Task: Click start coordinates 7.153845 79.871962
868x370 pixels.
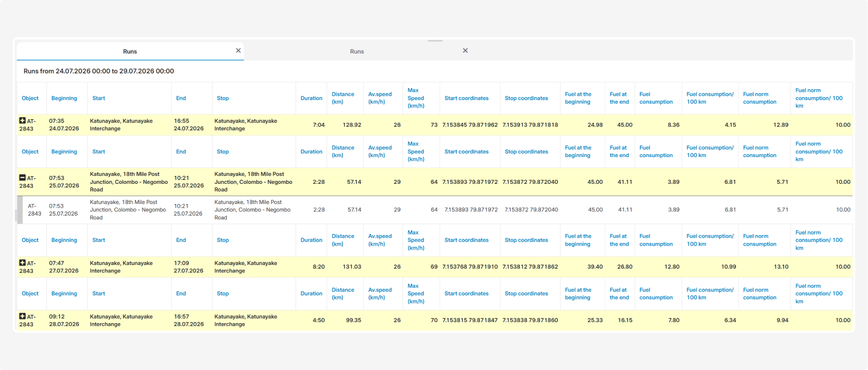Action: coord(470,125)
